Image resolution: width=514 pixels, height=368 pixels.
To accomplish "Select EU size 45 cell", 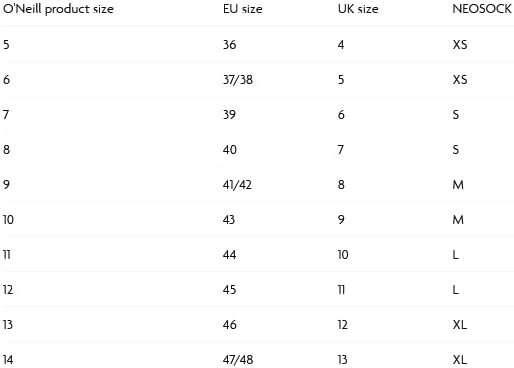I will coord(230,290).
